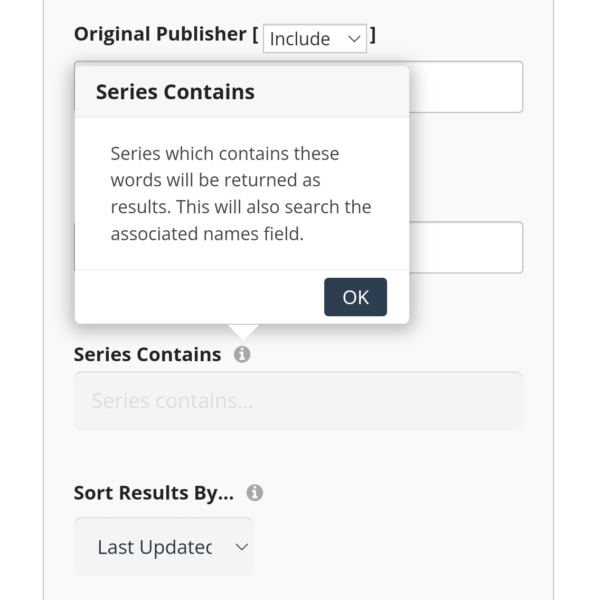Click the Sort Results By info icon

[255, 493]
